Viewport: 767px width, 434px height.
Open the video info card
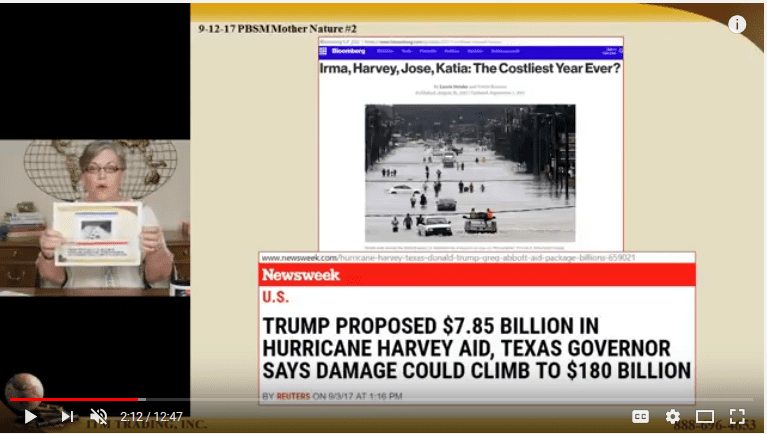pyautogui.click(x=737, y=24)
